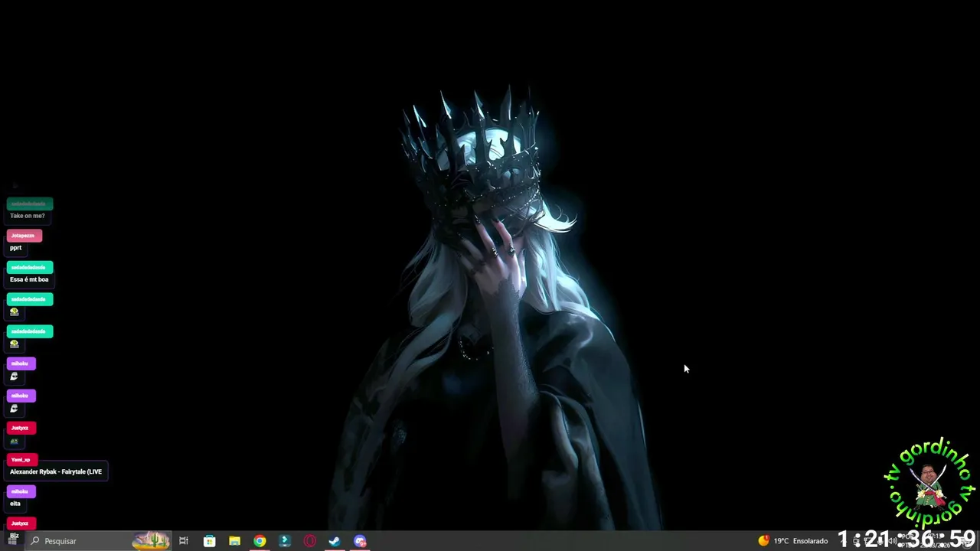Open Discord from taskbar
This screenshot has width=980, height=551.
360,541
